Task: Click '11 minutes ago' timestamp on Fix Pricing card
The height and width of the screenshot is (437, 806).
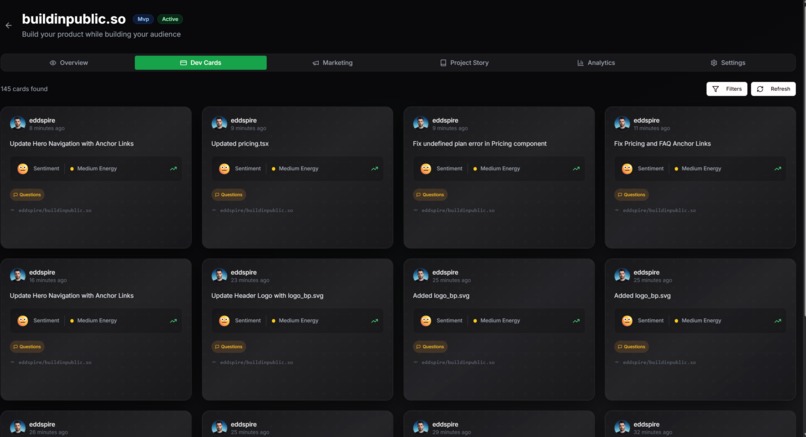Action: pos(652,129)
